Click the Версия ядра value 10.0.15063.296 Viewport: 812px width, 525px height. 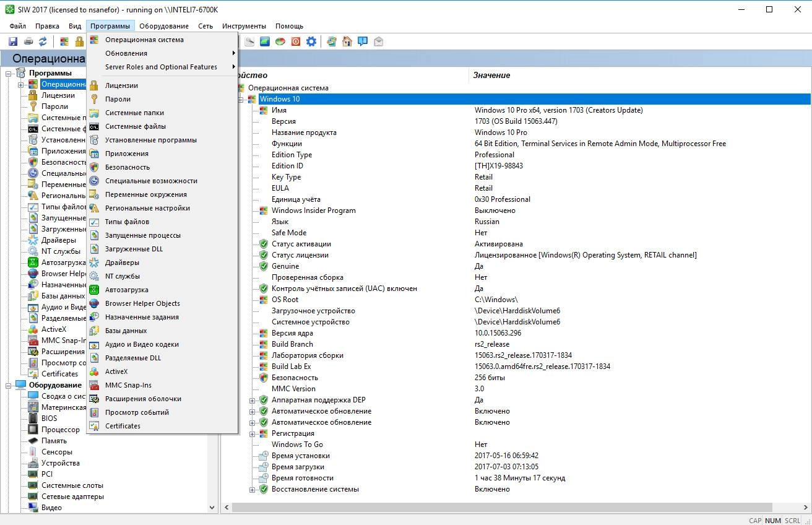click(498, 333)
